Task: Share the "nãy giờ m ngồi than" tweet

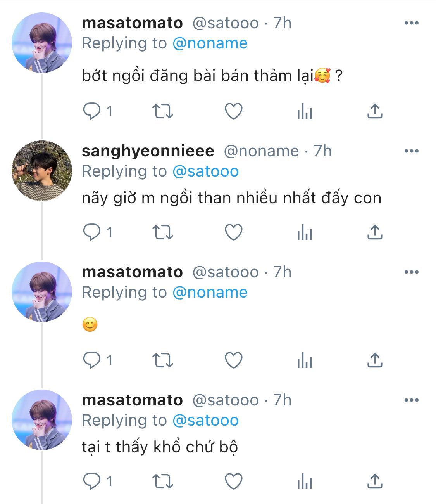Action: coord(374,232)
